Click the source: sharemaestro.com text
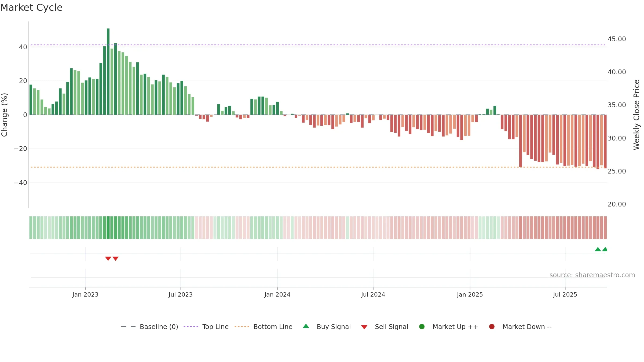 point(592,275)
